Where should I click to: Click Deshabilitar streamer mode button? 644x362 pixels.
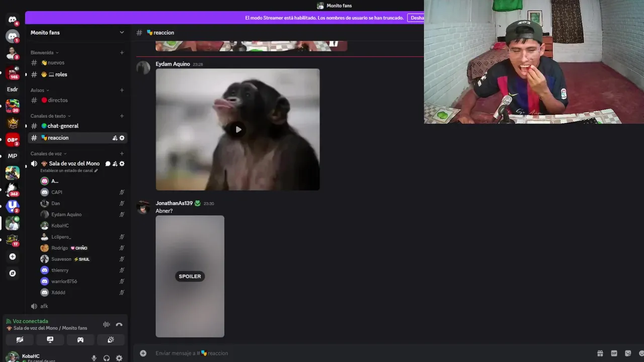pos(416,18)
